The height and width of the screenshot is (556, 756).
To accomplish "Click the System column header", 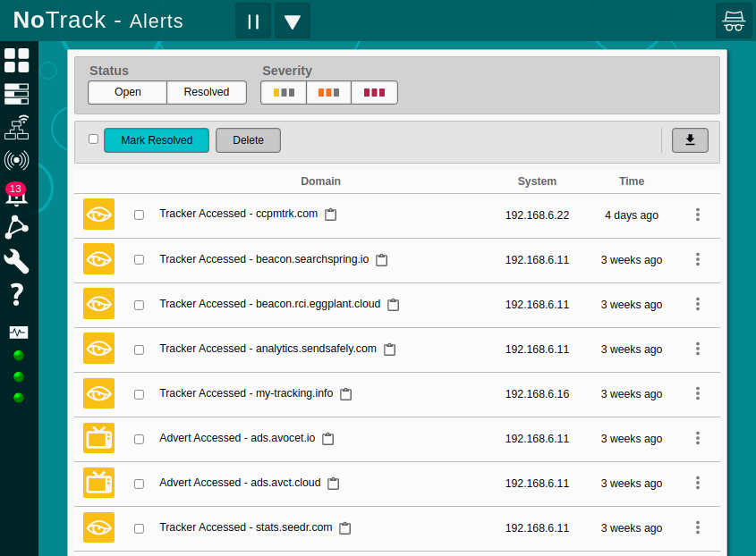I will tap(537, 181).
